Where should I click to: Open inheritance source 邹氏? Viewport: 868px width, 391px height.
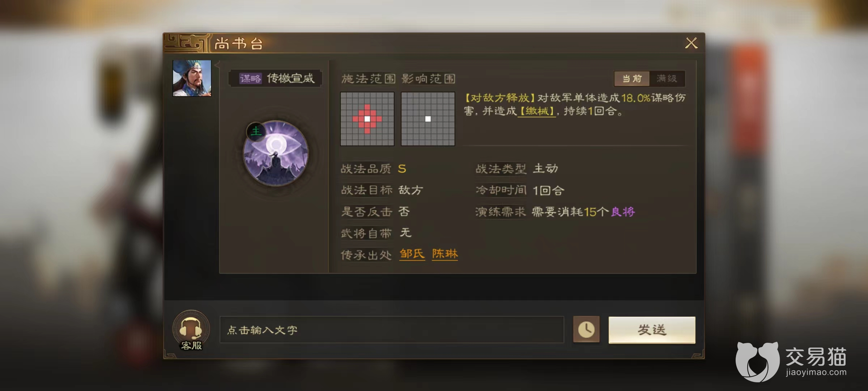pyautogui.click(x=412, y=254)
